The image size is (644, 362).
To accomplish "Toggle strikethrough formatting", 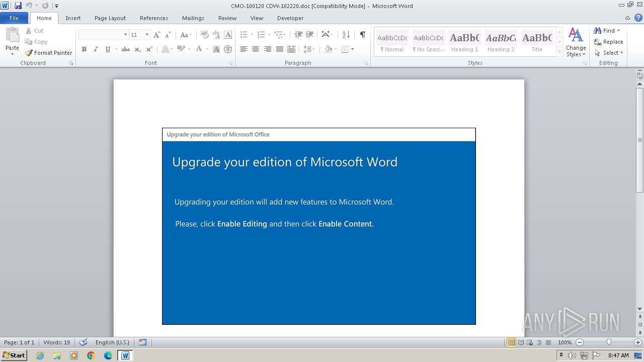I will point(126,49).
